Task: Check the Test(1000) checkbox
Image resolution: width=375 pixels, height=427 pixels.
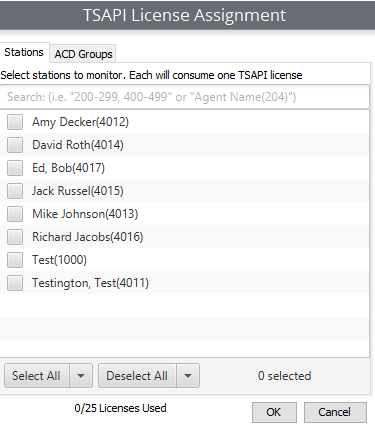Action: (15, 260)
